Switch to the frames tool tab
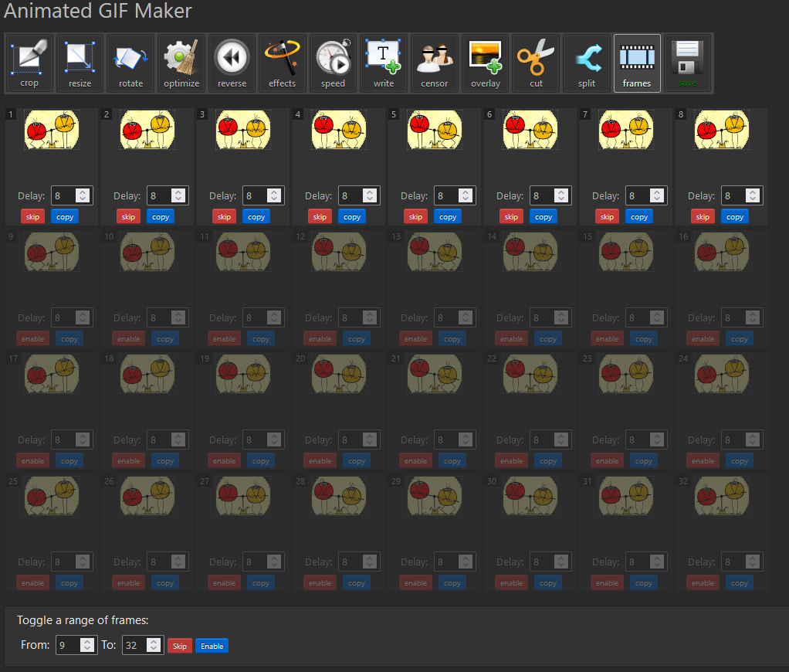Viewport: 789px width, 672px height. [x=637, y=63]
